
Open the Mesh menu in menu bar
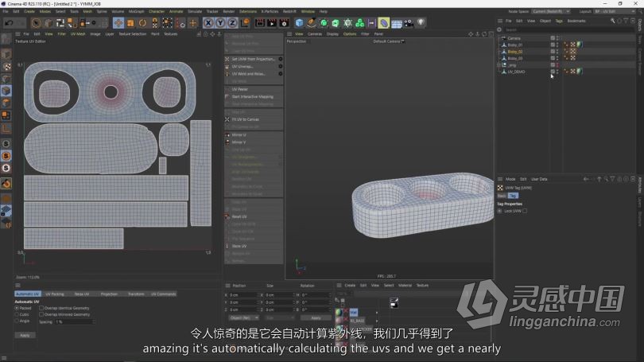click(x=87, y=11)
